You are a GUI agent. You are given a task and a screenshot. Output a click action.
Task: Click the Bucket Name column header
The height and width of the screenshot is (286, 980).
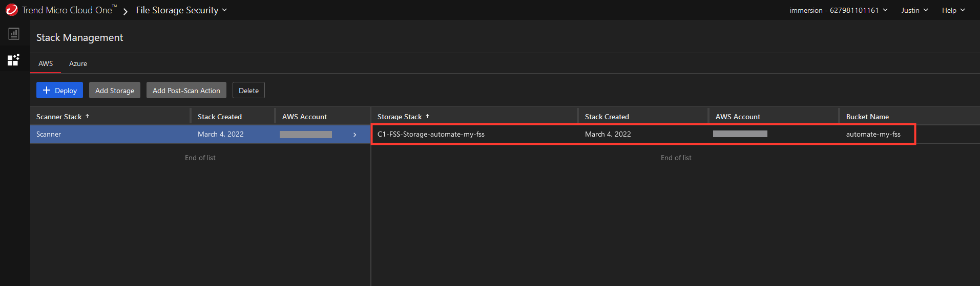pos(867,117)
